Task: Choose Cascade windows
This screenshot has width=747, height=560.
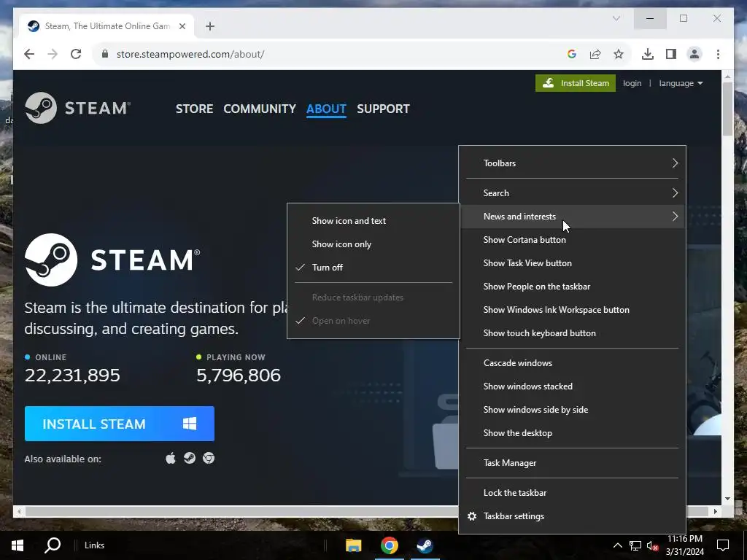Action: point(572,363)
